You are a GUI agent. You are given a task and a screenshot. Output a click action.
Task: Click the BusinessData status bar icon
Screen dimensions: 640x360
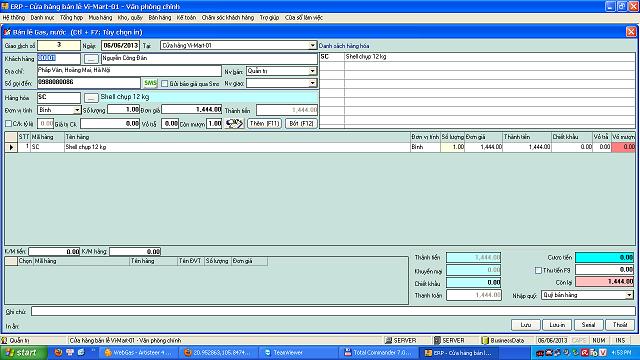coord(485,340)
